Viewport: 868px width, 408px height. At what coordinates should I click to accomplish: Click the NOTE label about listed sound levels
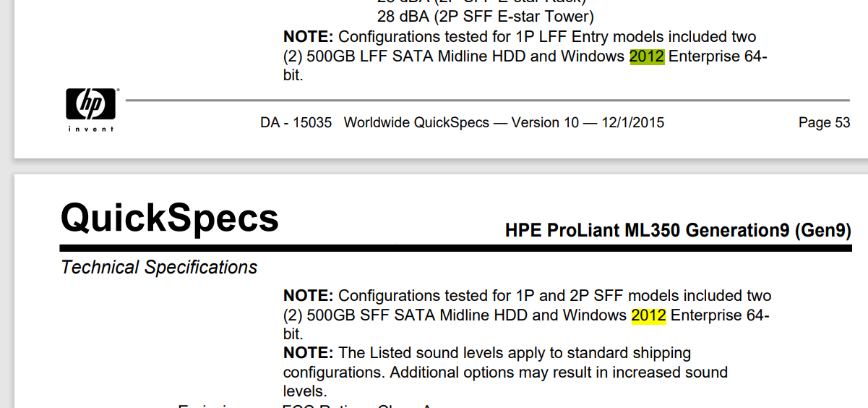point(308,353)
